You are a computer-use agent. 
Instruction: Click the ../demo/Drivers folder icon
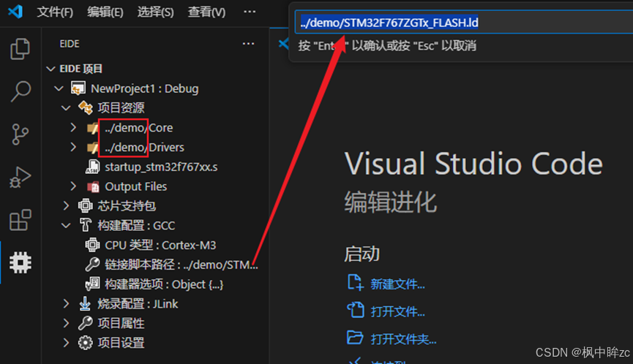(x=92, y=148)
